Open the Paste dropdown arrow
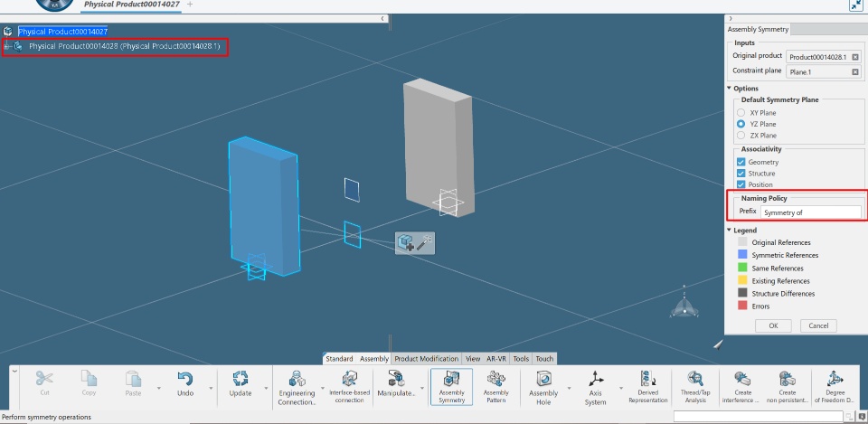The image size is (868, 424). 159,388
